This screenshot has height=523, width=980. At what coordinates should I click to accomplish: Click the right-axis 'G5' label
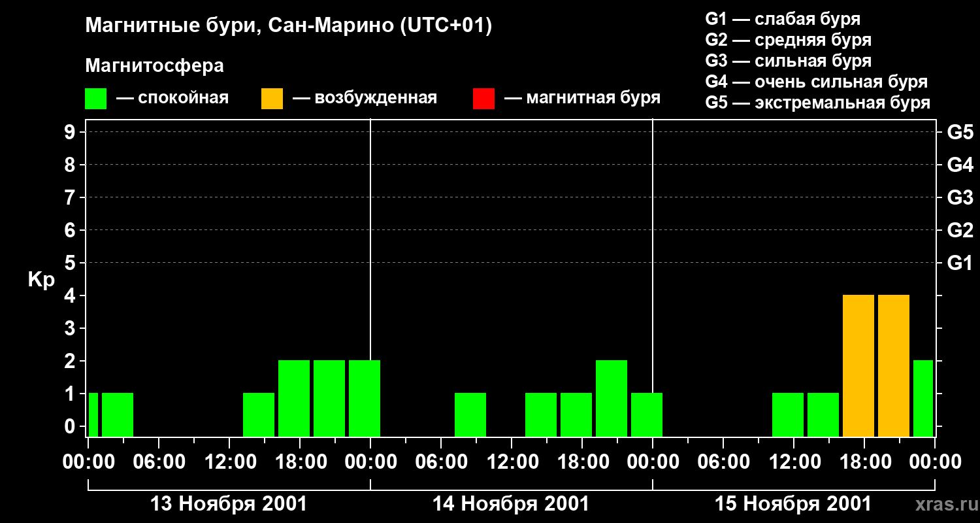pyautogui.click(x=960, y=133)
